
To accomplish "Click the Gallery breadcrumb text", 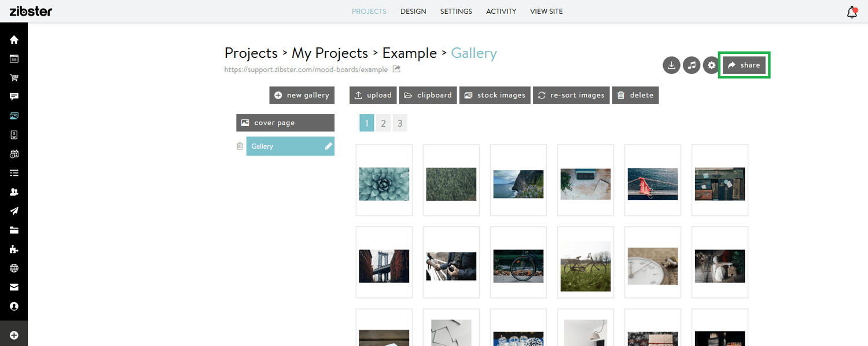I will point(474,53).
